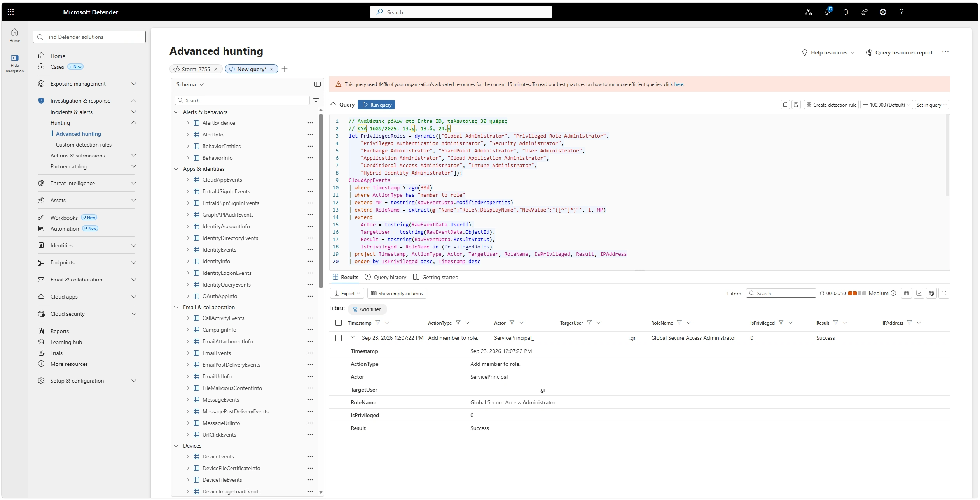Select all result rows checkbox

pos(338,323)
